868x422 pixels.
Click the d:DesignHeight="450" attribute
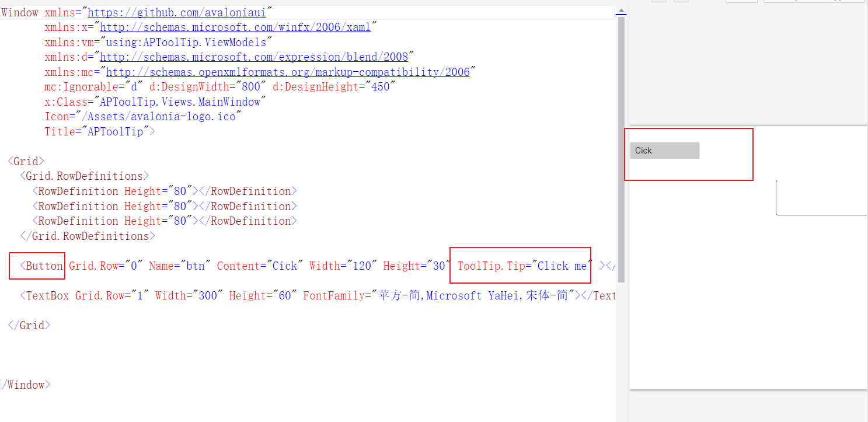[x=334, y=87]
